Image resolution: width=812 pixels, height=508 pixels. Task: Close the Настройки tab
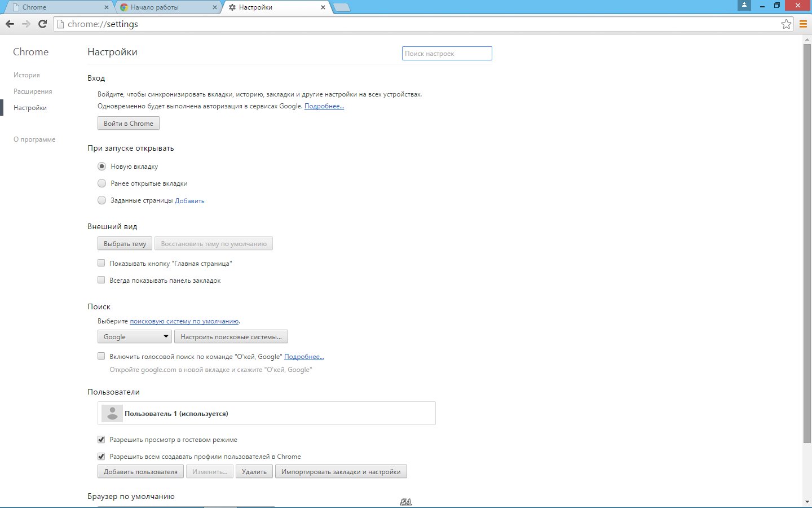(x=323, y=7)
